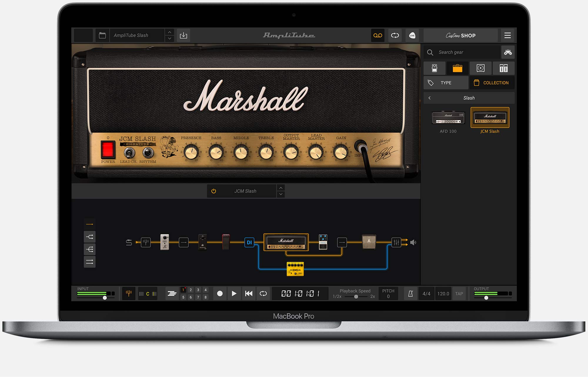Screen dimensions: 588x377
Task: Switch to the COLLECTION browsing tab
Action: pos(492,83)
